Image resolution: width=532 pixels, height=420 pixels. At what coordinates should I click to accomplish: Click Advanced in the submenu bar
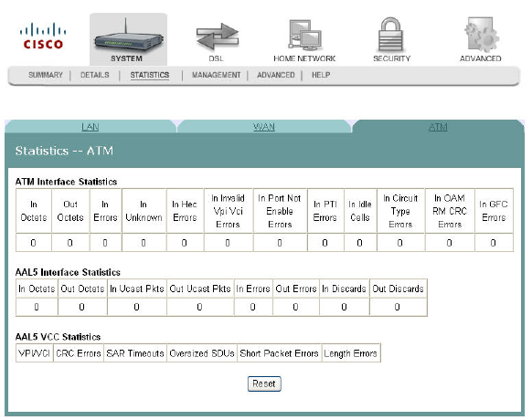point(275,75)
